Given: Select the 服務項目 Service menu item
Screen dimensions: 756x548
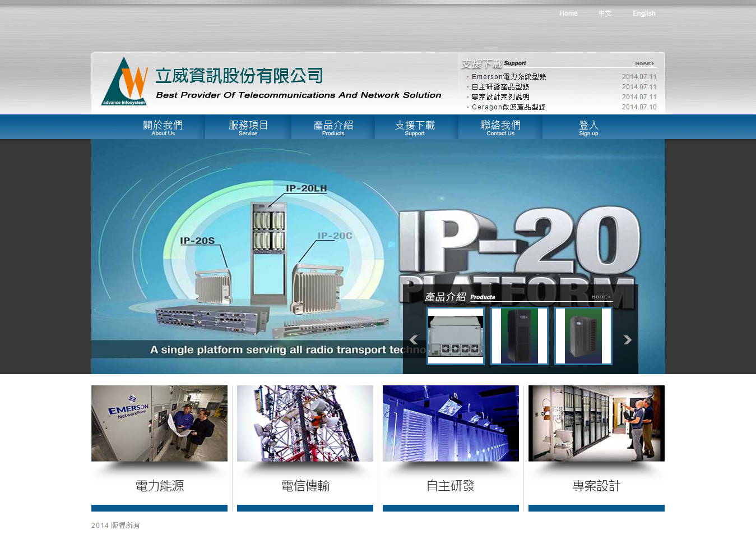Looking at the screenshot, I should tap(248, 128).
